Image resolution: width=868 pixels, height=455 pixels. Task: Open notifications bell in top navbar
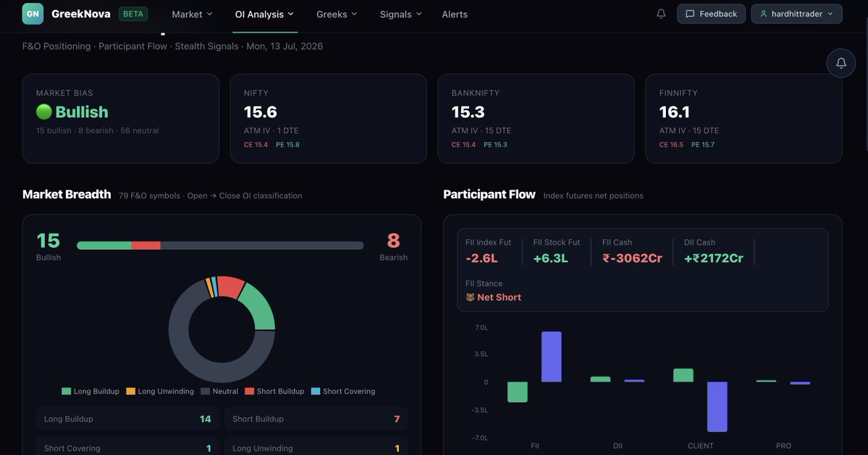(x=661, y=14)
